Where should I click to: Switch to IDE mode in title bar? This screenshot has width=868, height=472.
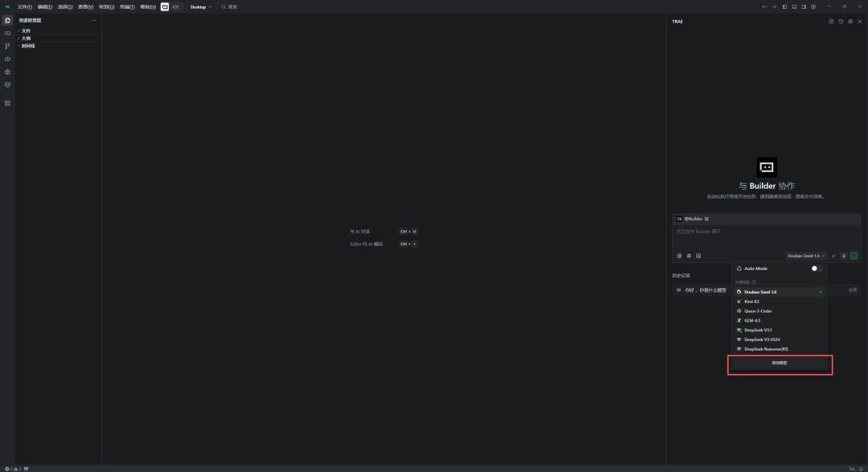pos(175,6)
